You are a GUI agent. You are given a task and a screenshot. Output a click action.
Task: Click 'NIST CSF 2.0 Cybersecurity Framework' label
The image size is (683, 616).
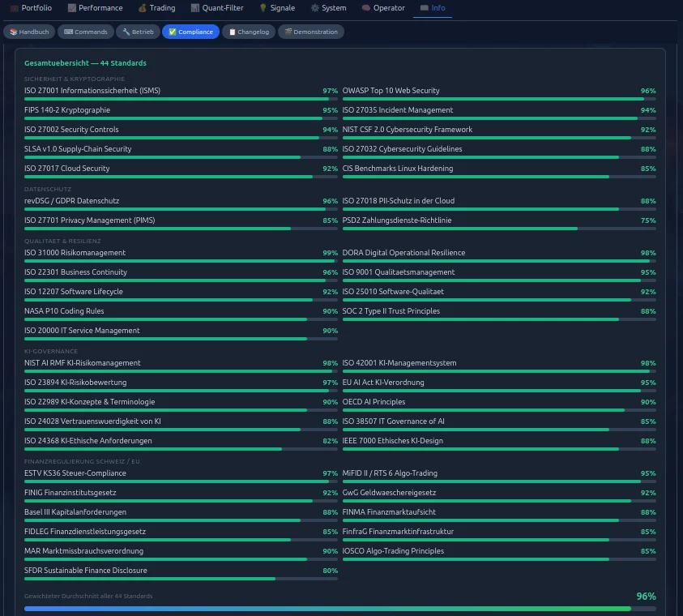[408, 130]
